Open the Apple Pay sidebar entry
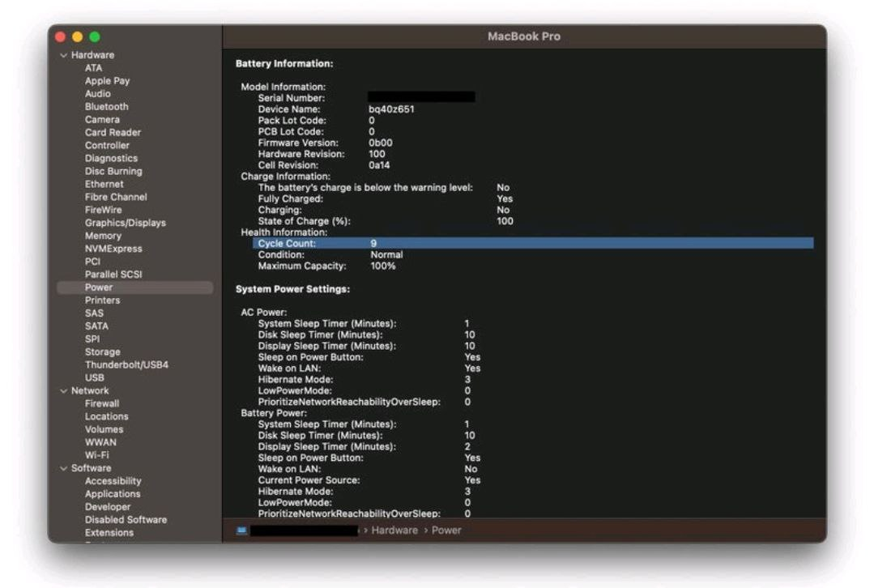 tap(107, 81)
